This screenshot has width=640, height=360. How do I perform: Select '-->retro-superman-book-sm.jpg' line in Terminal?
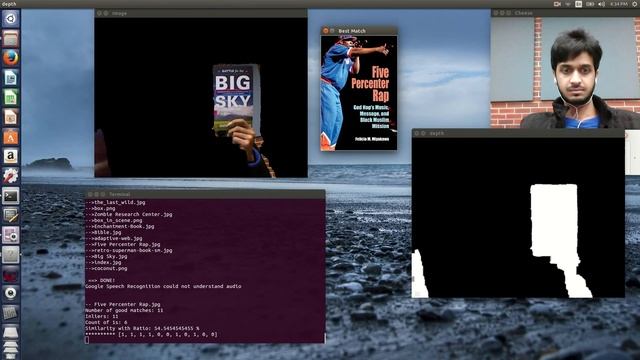pyautogui.click(x=129, y=250)
